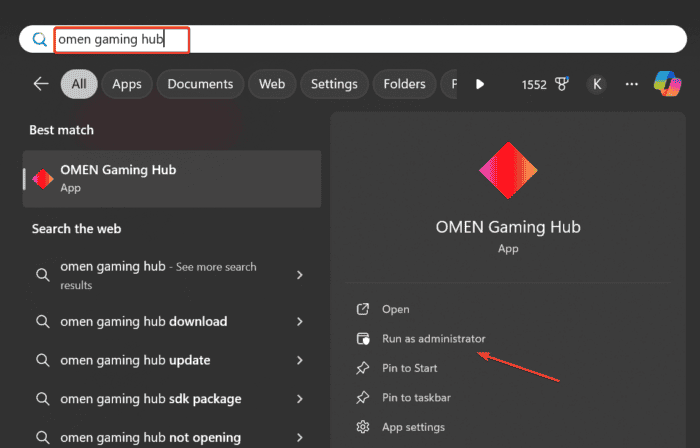The width and height of the screenshot is (700, 448).
Task: Switch to the Settings filter tab
Action: [x=334, y=84]
